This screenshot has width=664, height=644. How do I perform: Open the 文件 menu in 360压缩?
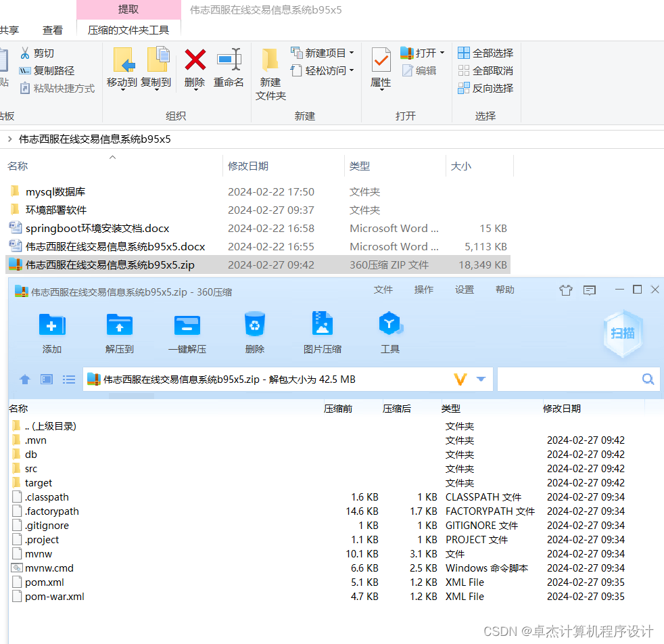click(x=383, y=290)
